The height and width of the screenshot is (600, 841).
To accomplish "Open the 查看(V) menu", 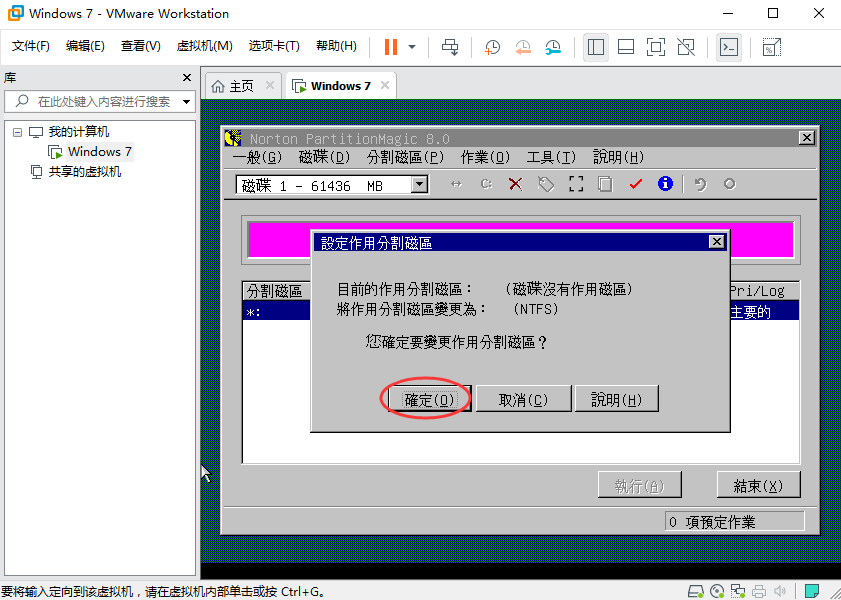I will [141, 46].
